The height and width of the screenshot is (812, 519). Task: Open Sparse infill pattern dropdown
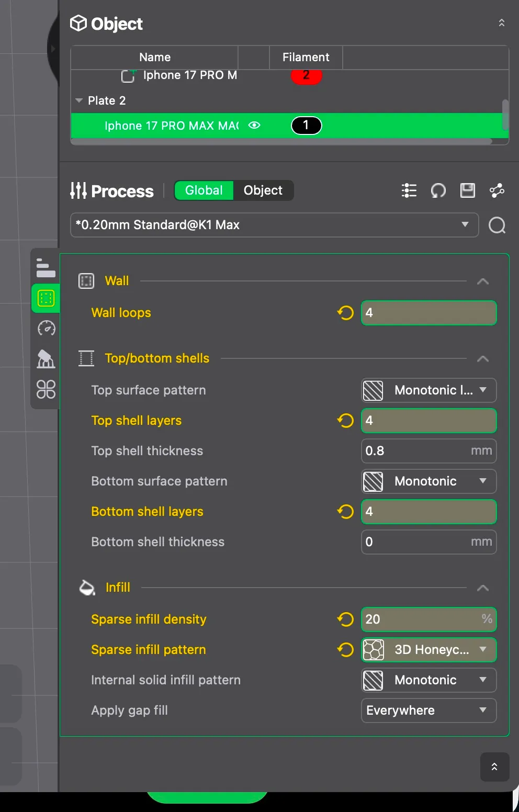[428, 650]
